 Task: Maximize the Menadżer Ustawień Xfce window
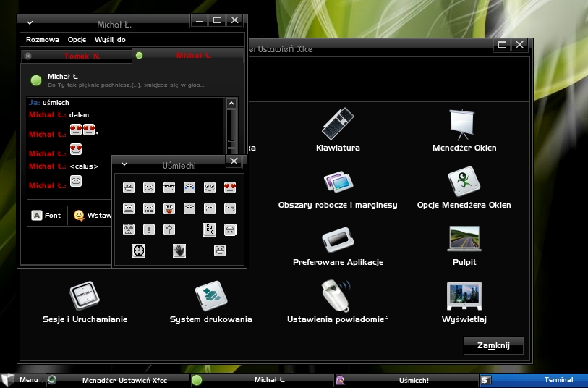click(502, 45)
